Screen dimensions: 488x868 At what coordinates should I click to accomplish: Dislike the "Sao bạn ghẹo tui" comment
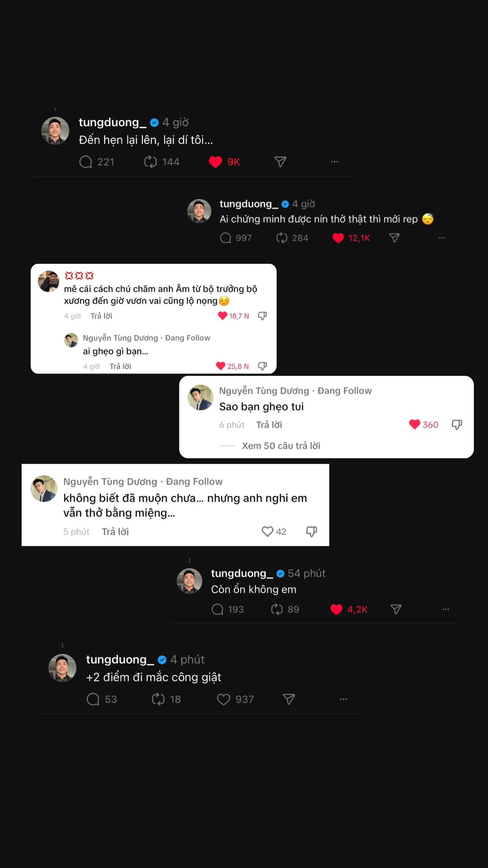tap(457, 425)
